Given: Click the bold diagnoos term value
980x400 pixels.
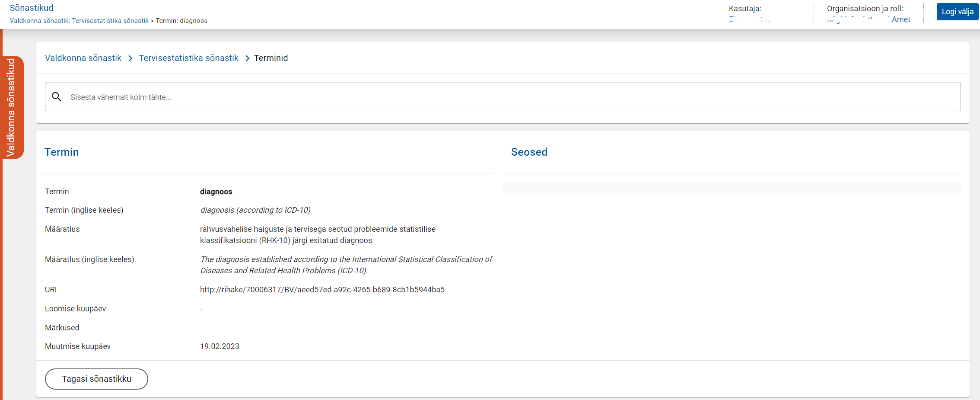Looking at the screenshot, I should click(216, 192).
